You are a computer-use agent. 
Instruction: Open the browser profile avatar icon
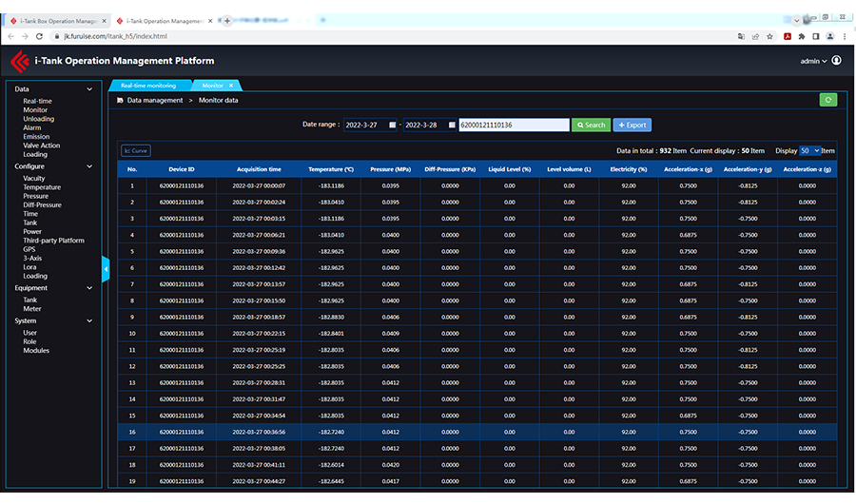tap(829, 36)
